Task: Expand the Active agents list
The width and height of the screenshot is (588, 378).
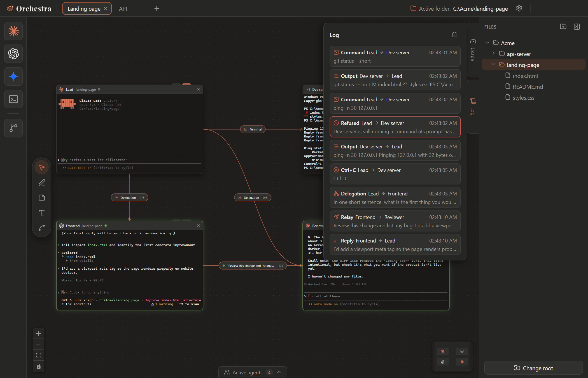Action: point(253,372)
